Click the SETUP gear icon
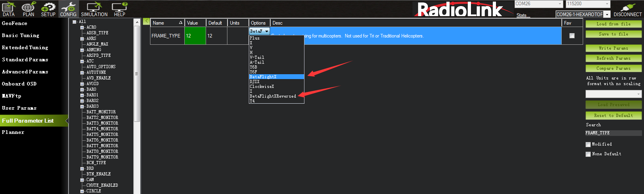Screen dimensions: 644x194 pos(48,9)
